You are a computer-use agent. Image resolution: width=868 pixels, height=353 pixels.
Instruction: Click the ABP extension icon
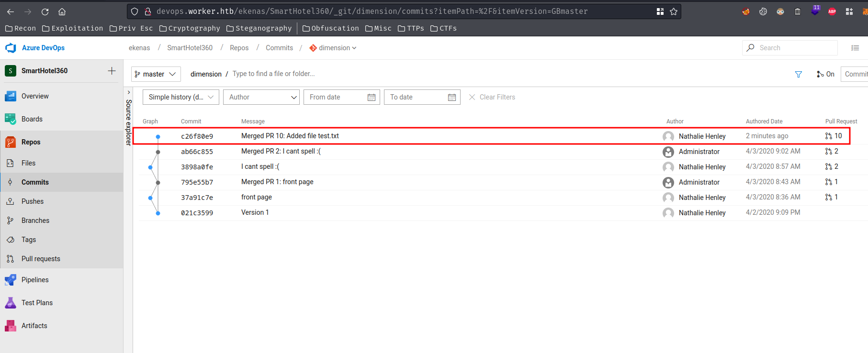coord(832,11)
